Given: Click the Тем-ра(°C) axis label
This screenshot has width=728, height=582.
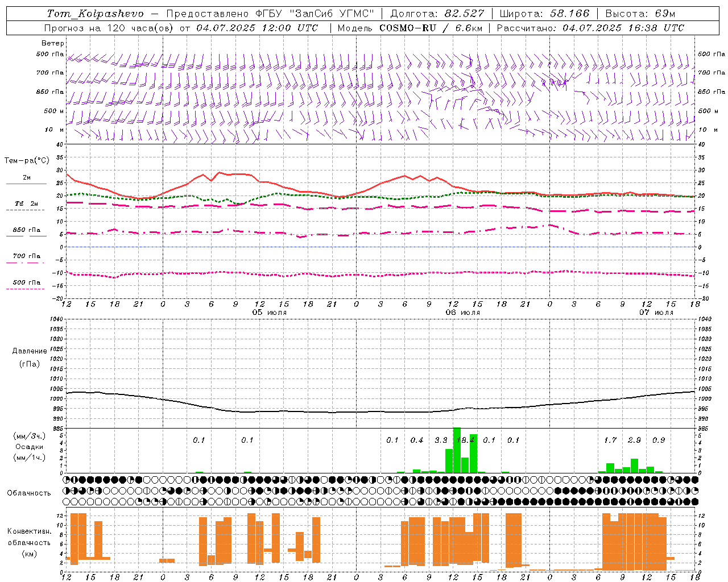Looking at the screenshot, I should click(27, 161).
